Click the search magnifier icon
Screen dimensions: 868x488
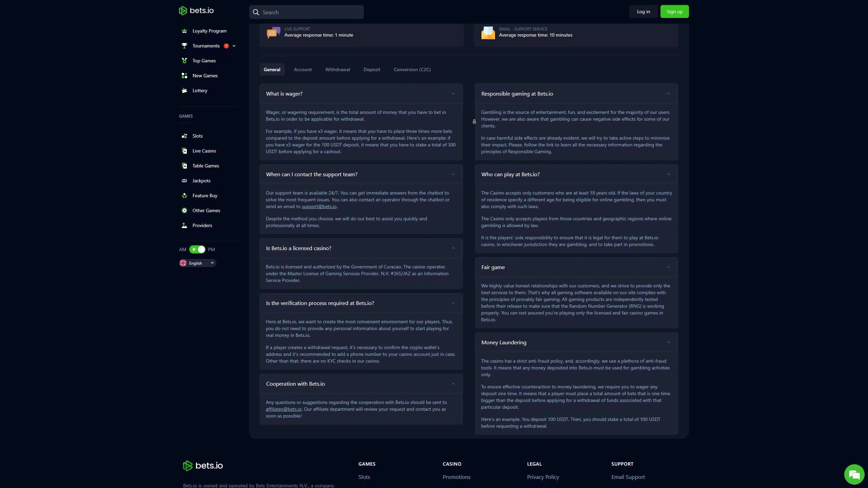[256, 12]
